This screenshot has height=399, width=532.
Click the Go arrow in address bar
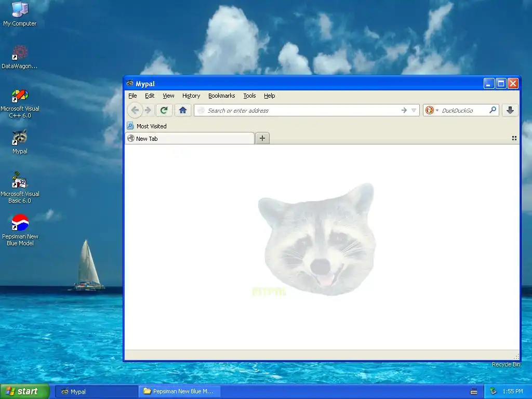click(404, 110)
